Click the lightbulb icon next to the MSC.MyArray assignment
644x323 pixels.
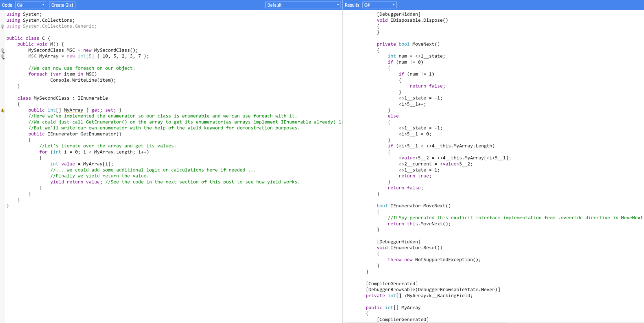(3, 57)
